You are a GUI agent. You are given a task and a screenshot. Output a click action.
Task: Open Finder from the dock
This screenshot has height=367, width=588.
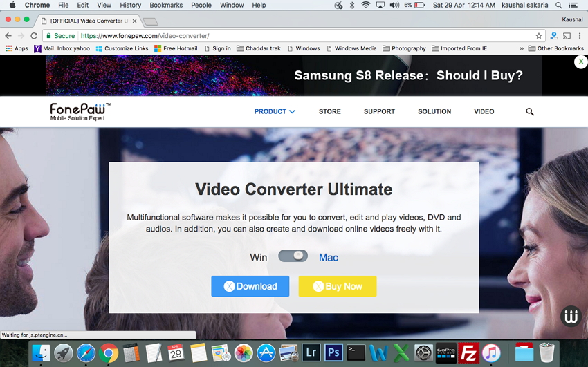pyautogui.click(x=41, y=353)
